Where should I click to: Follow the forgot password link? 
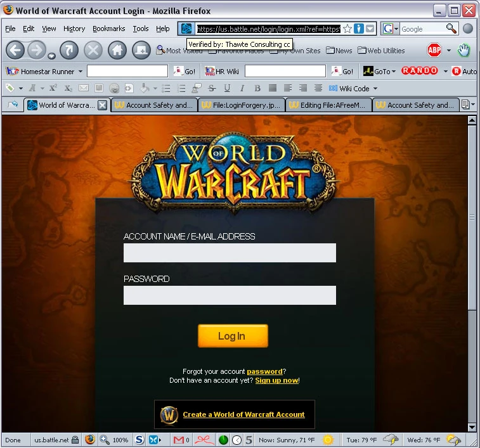(x=264, y=371)
